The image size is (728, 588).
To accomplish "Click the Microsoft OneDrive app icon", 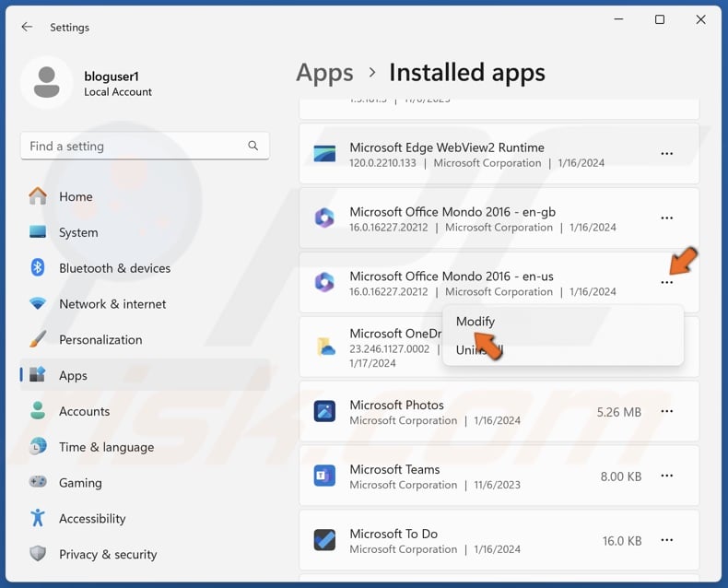I will tap(326, 347).
